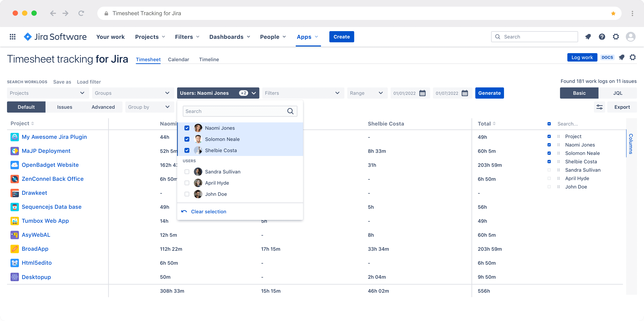The width and height of the screenshot is (644, 321).
Task: Focus the users Search field in dropdown
Action: [240, 111]
